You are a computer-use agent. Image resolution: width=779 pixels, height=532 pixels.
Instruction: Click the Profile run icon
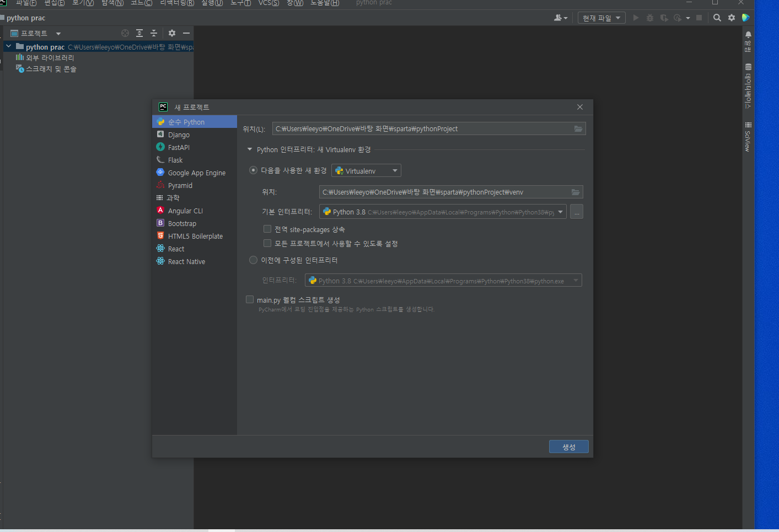[678, 18]
